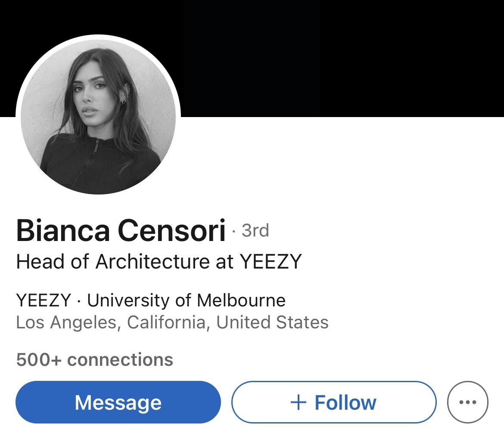Click the white border ring around profile photo

[x=98, y=37]
